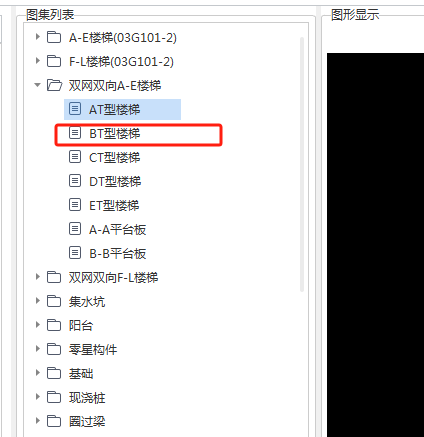Expand the F-L楼梯(03G101-2) folder arrow
Image resolution: width=424 pixels, height=437 pixels.
[38, 61]
